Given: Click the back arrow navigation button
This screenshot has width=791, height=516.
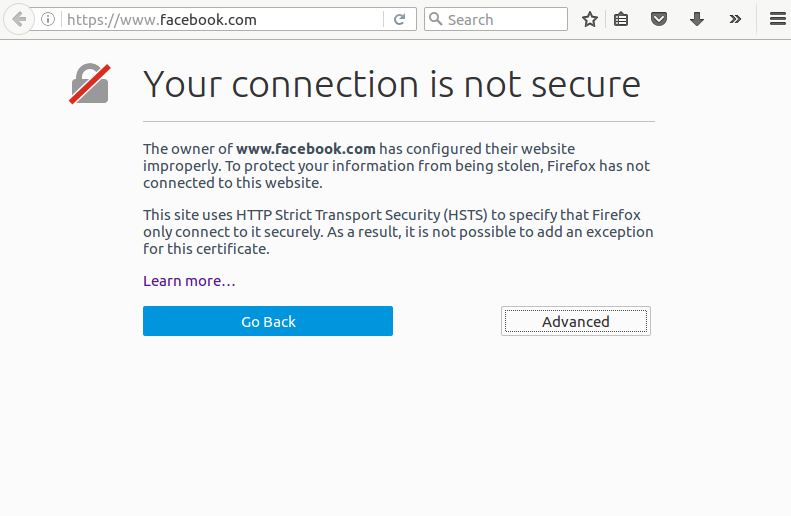Looking at the screenshot, I should [18, 19].
